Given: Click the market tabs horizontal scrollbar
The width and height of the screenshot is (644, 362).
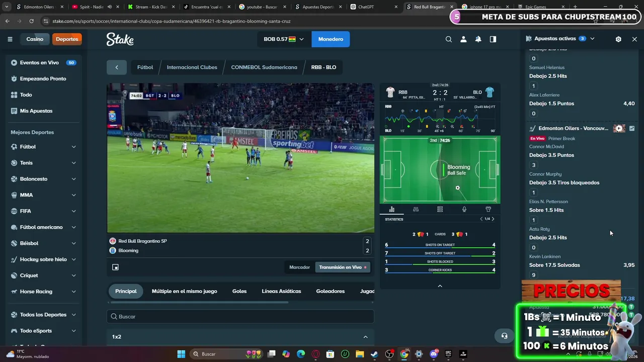Looking at the screenshot, I should pos(199,302).
